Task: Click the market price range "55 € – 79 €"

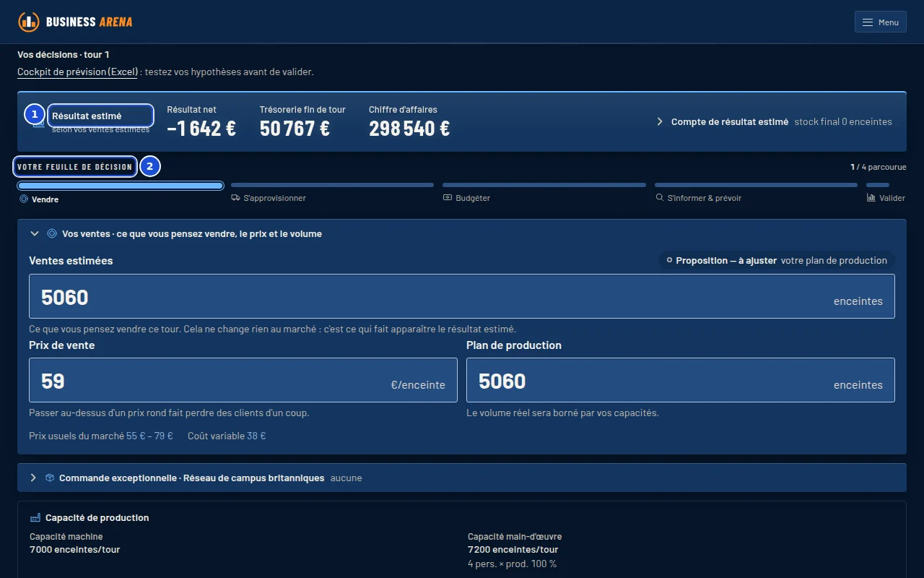Action: [x=149, y=436]
